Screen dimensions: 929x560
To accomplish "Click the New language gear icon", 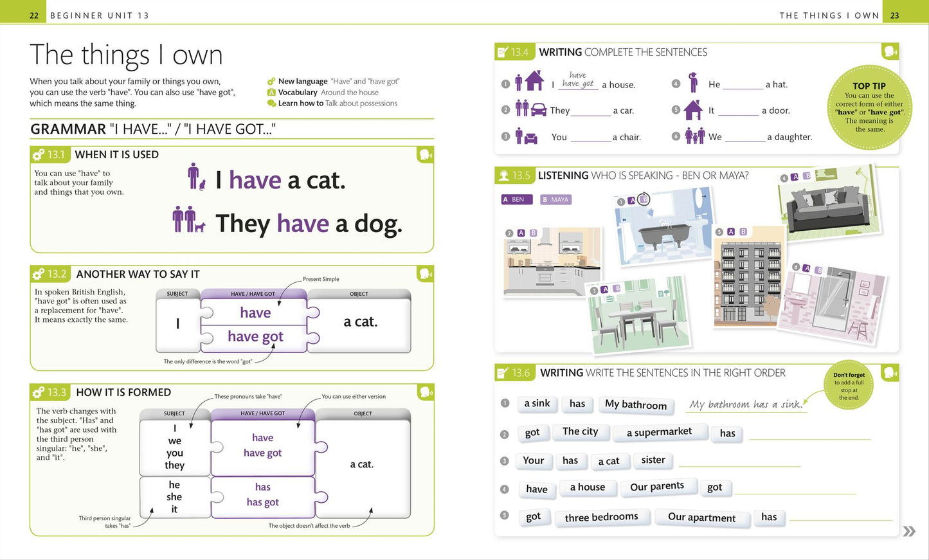I will [x=271, y=82].
